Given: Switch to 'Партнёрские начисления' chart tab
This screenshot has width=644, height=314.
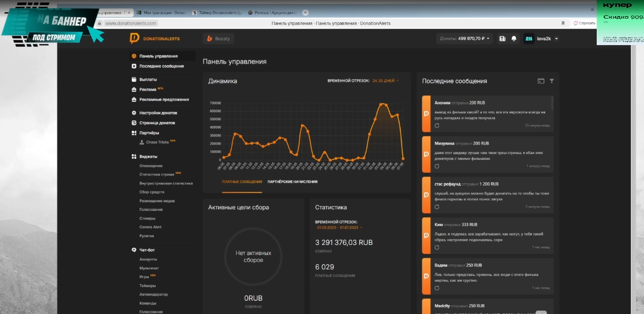Looking at the screenshot, I should (292, 182).
